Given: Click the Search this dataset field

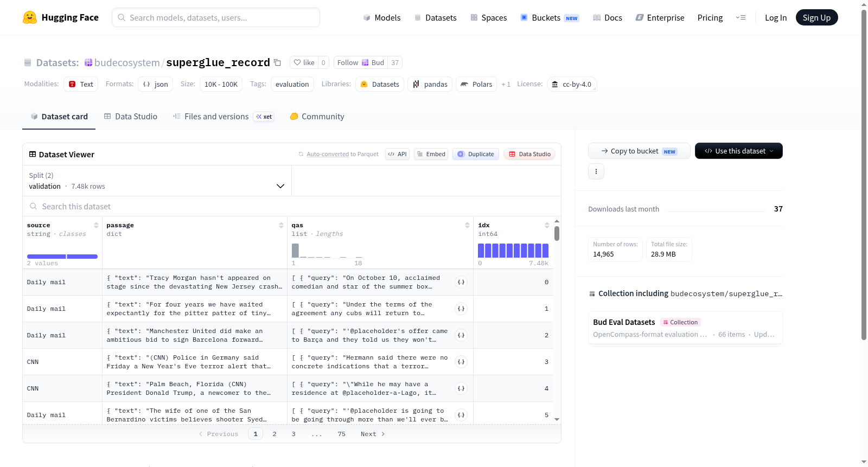Looking at the screenshot, I should (x=292, y=206).
